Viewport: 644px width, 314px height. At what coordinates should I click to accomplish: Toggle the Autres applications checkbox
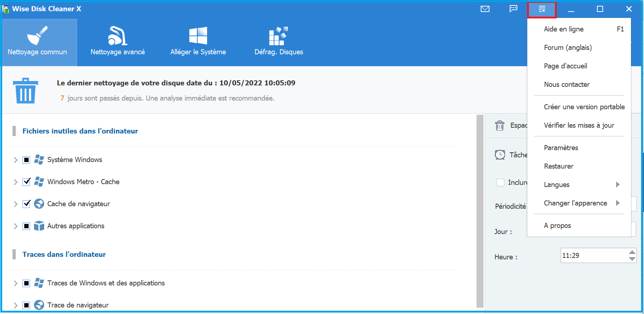tap(26, 226)
